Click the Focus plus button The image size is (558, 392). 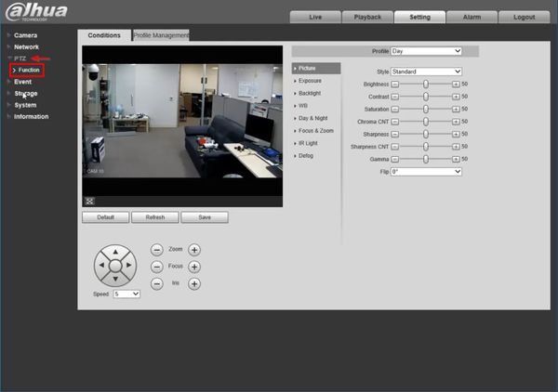pos(194,267)
